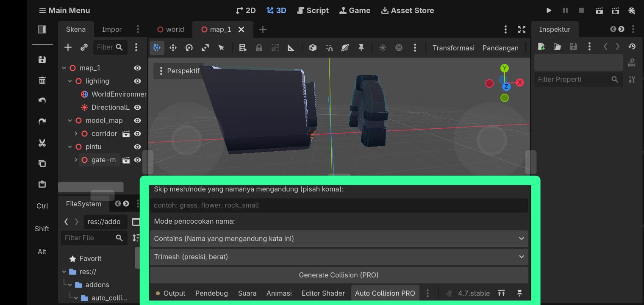Open the Contains name matching mode dropdown
Screen dimensions: 644x305
point(339,238)
